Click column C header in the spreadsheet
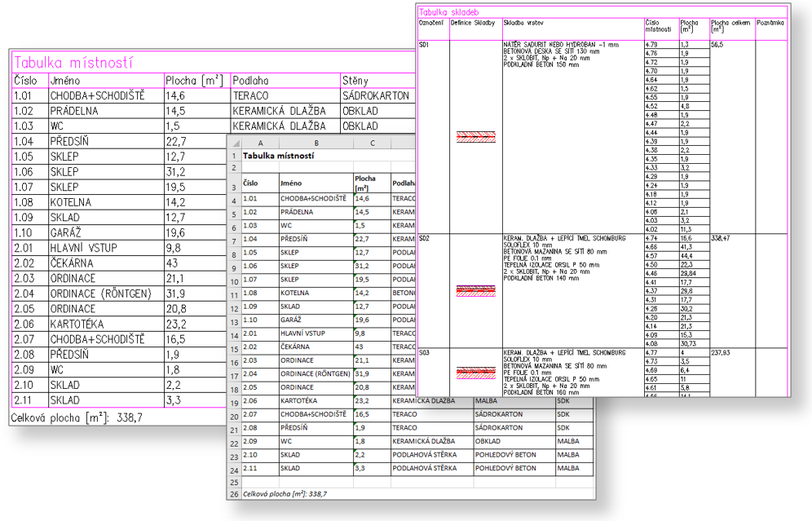 click(x=372, y=143)
